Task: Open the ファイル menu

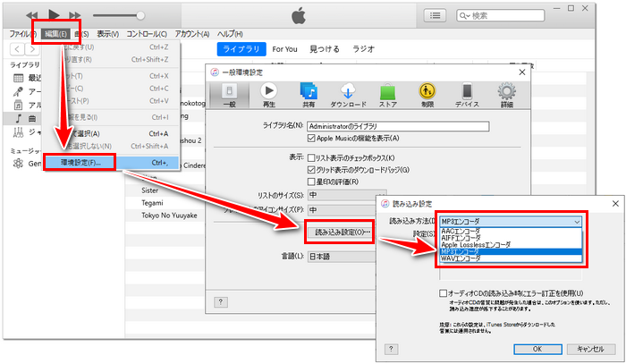Action: click(x=22, y=34)
